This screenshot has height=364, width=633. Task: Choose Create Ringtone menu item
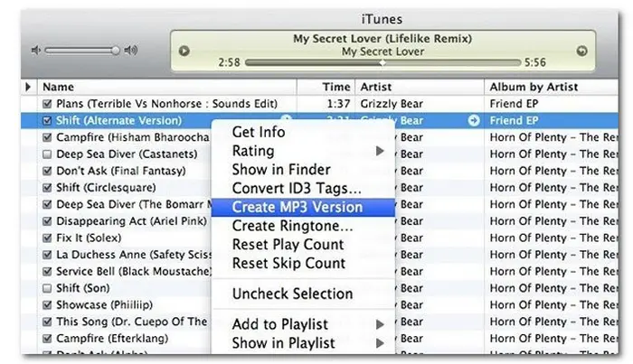coord(303,226)
